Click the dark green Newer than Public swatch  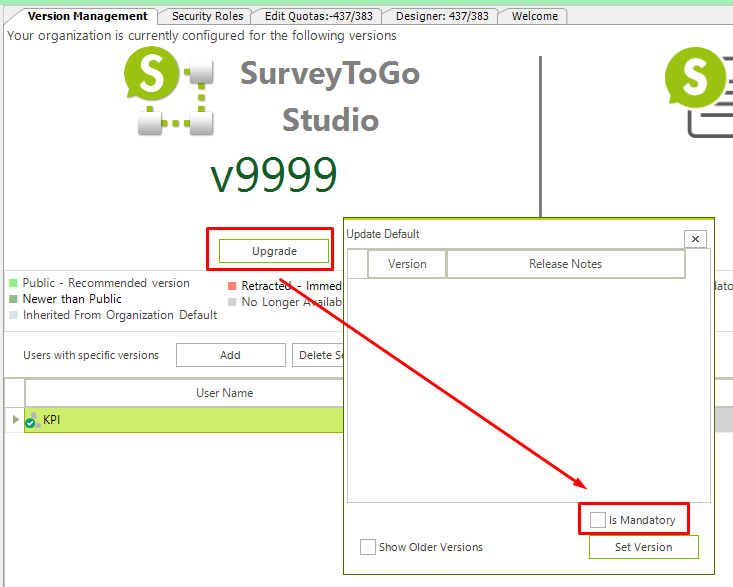click(13, 299)
